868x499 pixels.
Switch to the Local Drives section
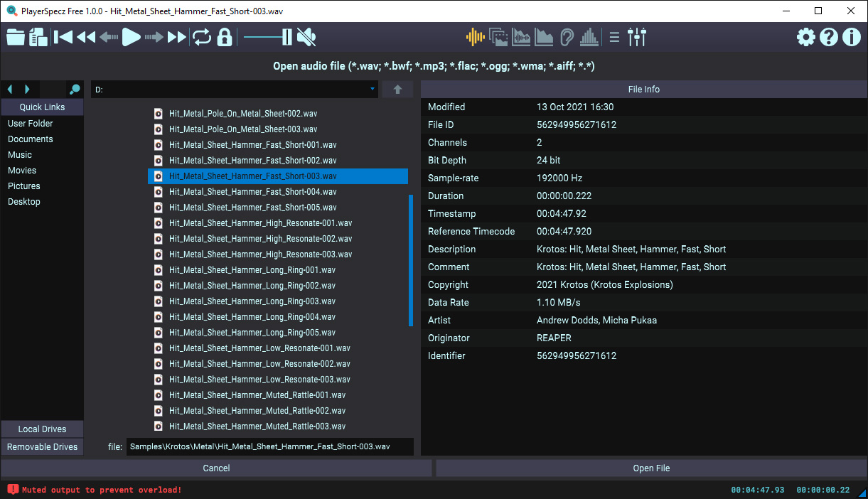(x=42, y=429)
